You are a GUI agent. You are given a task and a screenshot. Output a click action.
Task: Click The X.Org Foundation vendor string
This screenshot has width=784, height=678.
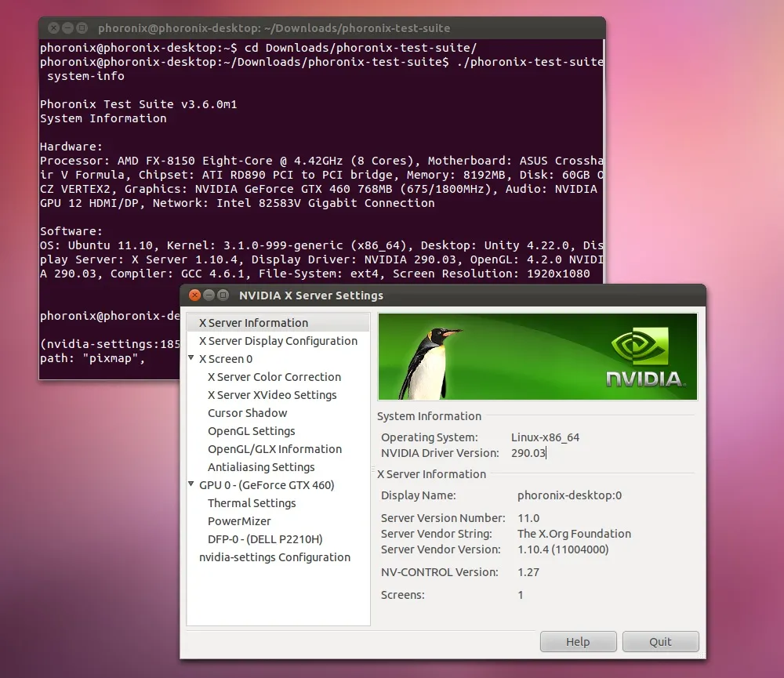574,534
